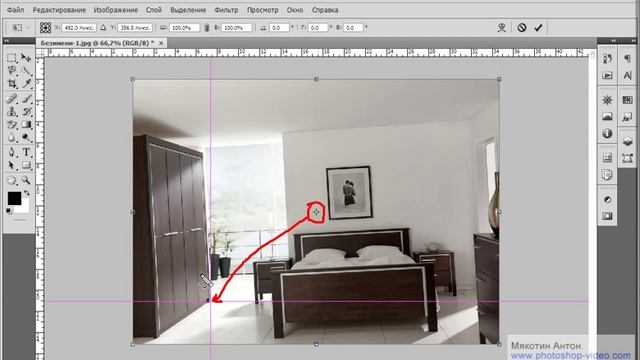This screenshot has width=640, height=360.
Task: Select the Brush tool
Action: [x=26, y=98]
